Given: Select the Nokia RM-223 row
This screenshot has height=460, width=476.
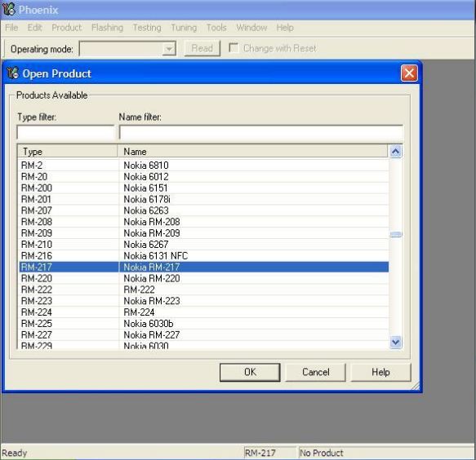Looking at the screenshot, I should (203, 301).
